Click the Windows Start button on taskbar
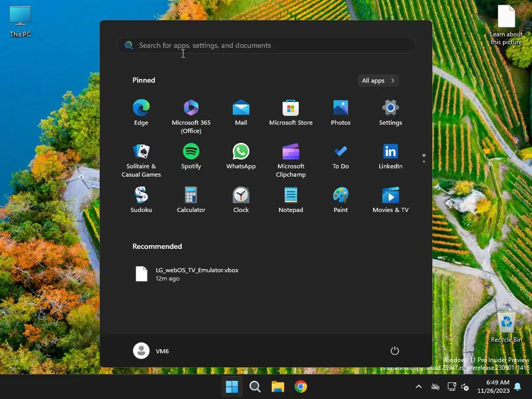Viewport: 532px width, 399px height. pos(232,387)
